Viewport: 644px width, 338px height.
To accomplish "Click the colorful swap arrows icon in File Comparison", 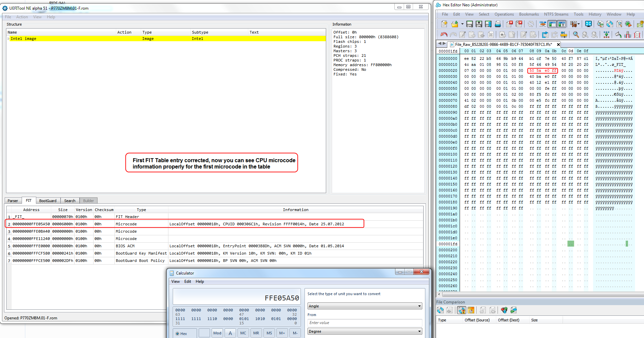I will 504,310.
